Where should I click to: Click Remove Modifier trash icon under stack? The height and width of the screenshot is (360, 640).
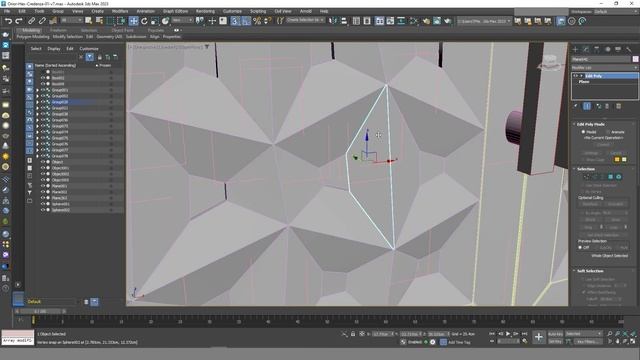click(607, 106)
